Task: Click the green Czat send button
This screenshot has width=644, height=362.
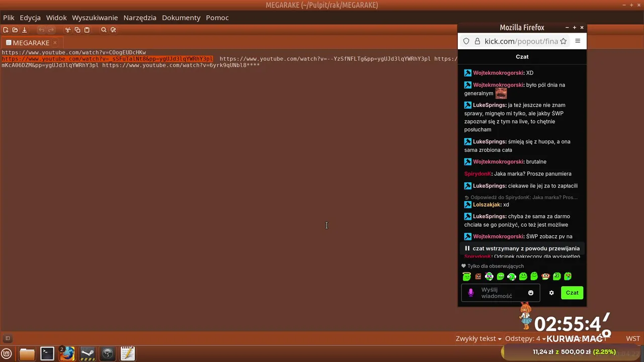Action: click(572, 293)
